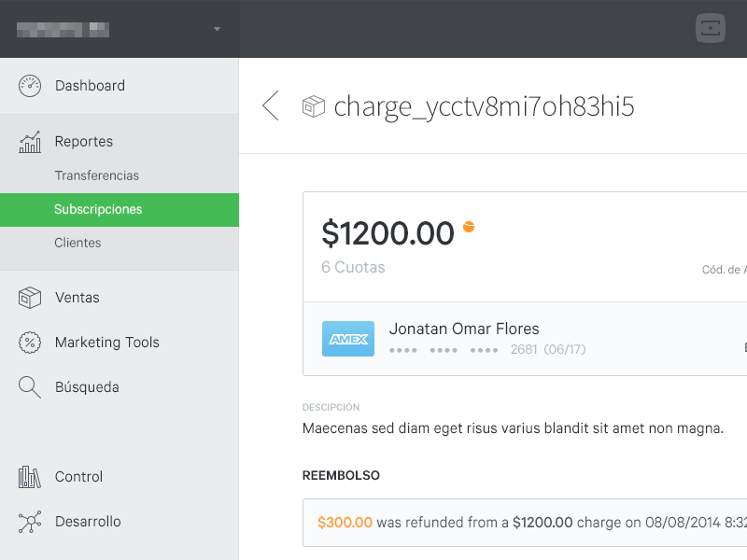The width and height of the screenshot is (747, 560).
Task: Click the Búsqueda magnifier icon
Action: [30, 387]
